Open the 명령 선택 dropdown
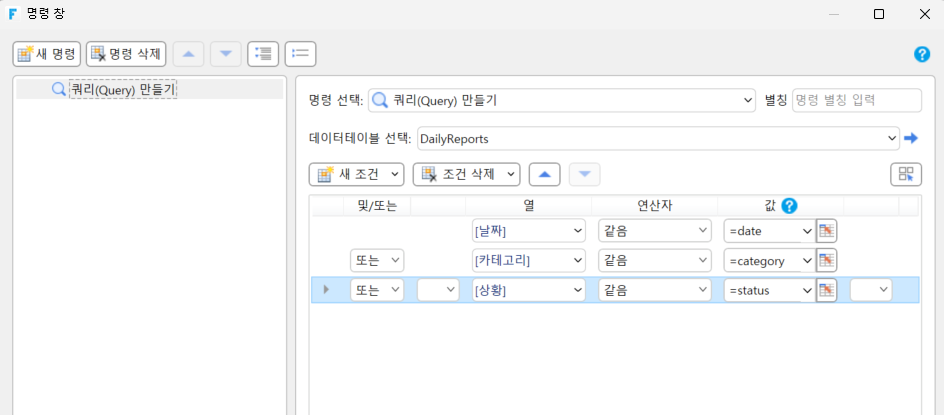Viewport: 944px width, 415px height. (561, 101)
